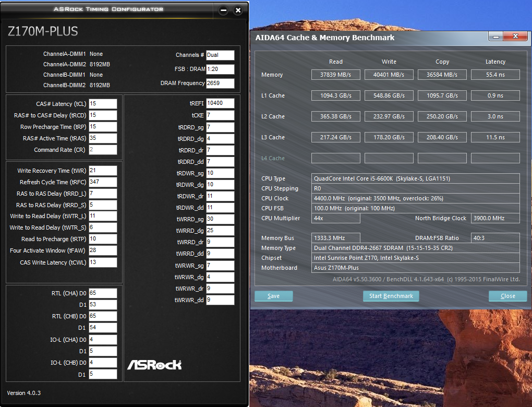Click the L3 Cache Copy result 208.40 GB/s
This screenshot has width=532, height=407.
click(x=442, y=137)
